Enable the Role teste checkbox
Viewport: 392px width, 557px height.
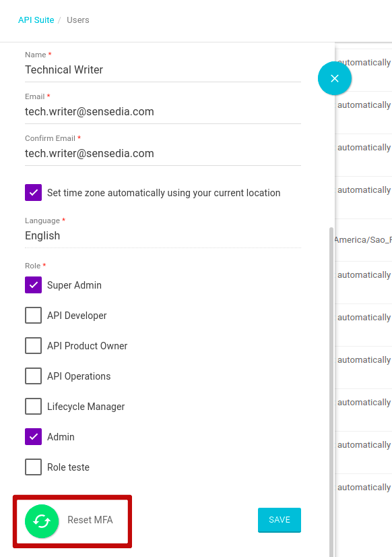pos(33,467)
